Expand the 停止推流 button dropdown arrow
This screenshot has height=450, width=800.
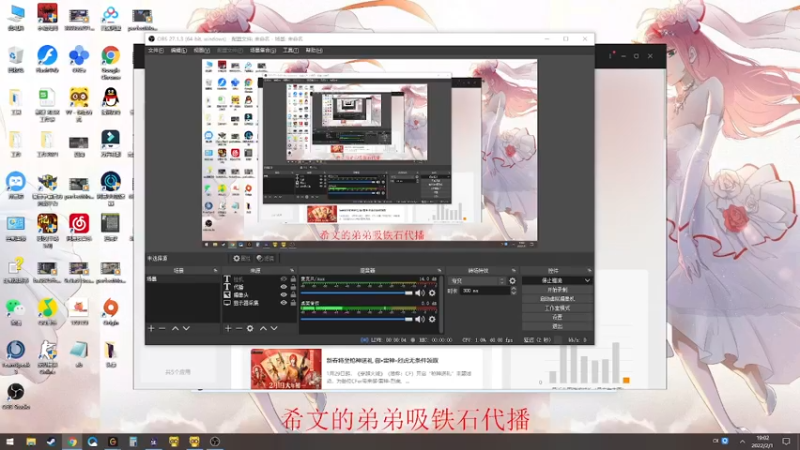[587, 281]
